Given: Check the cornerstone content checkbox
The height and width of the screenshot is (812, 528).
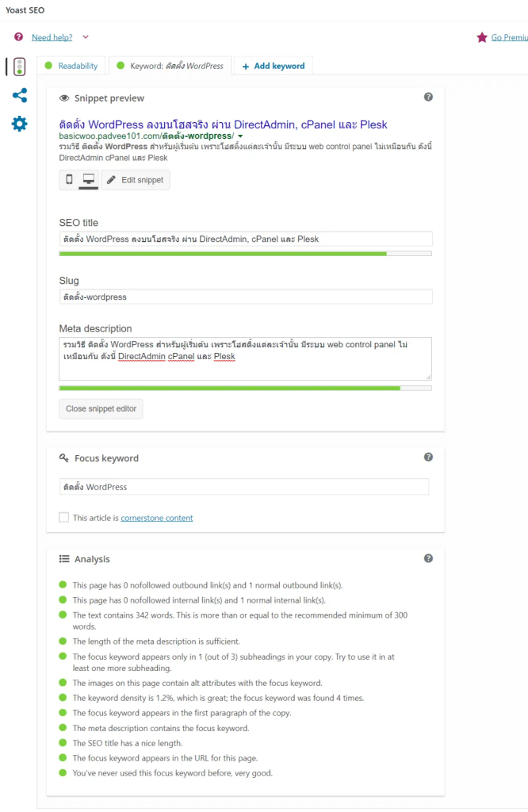Looking at the screenshot, I should click(64, 518).
